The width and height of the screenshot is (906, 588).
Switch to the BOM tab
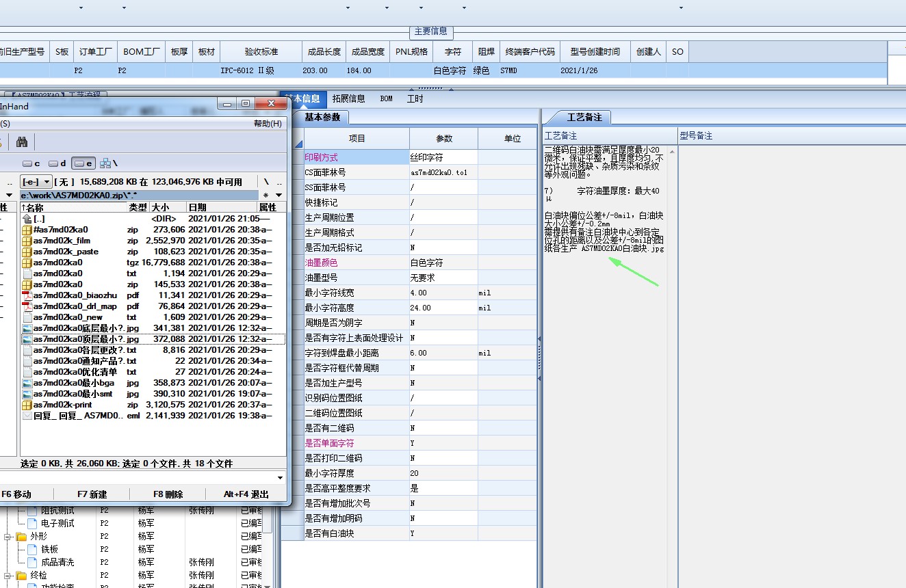click(x=387, y=98)
